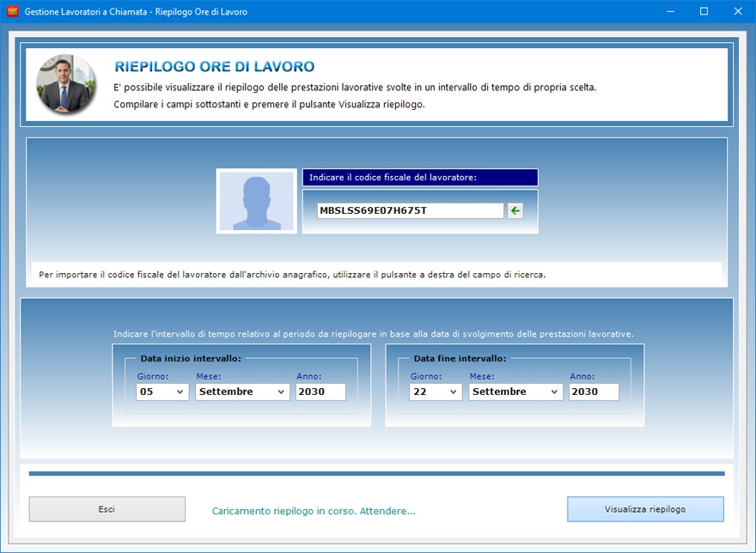Image resolution: width=756 pixels, height=553 pixels.
Task: Click the codice fiscale text field
Action: pyautogui.click(x=410, y=210)
